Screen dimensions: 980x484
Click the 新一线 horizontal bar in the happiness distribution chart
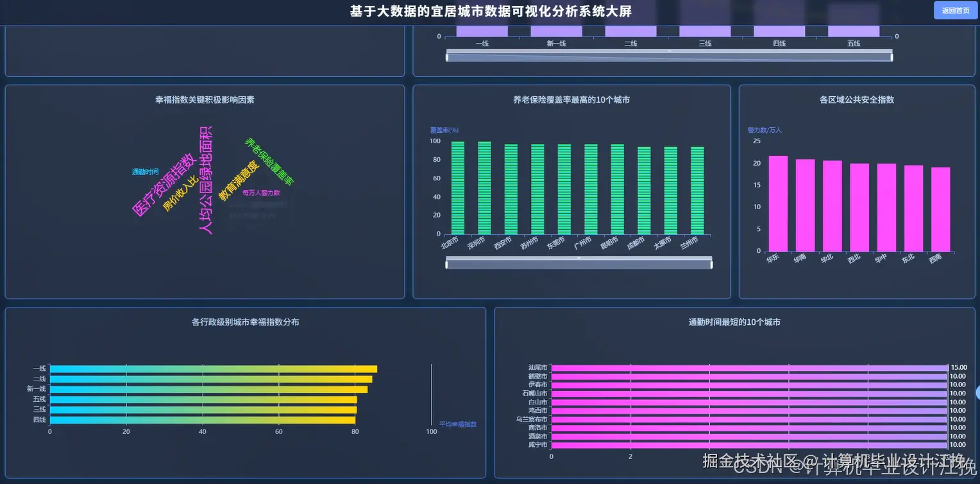(x=209, y=389)
